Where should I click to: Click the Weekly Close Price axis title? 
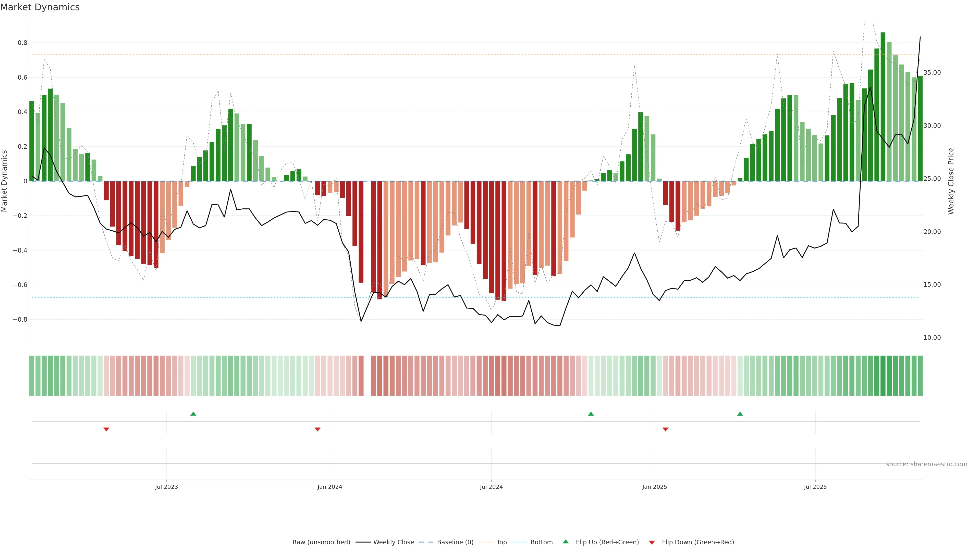pos(951,181)
